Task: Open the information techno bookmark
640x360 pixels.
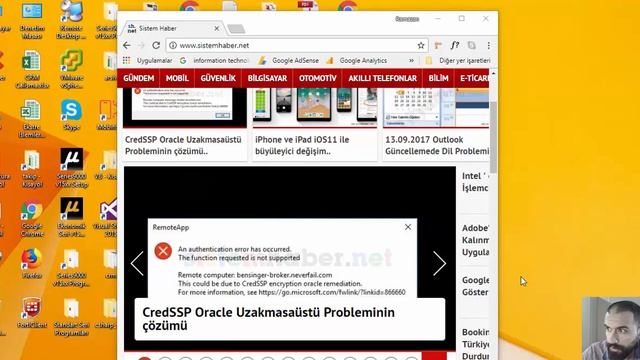Action: point(214,60)
